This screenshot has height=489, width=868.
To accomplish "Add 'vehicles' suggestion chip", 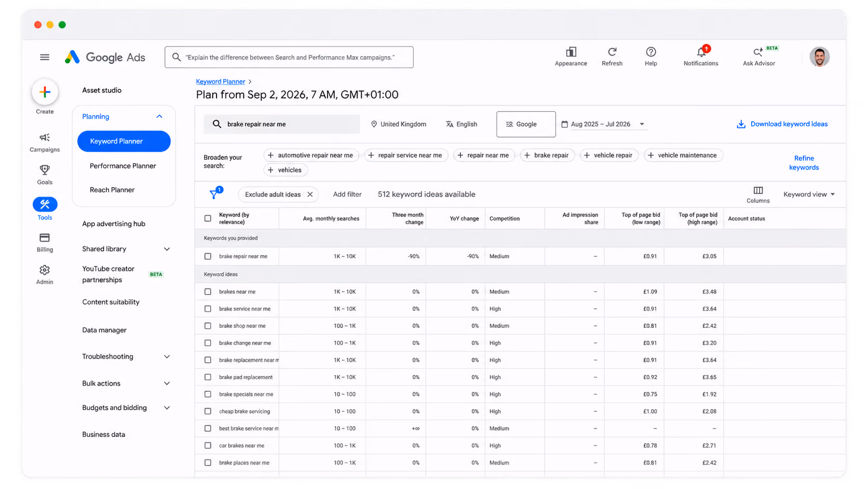I will pyautogui.click(x=286, y=170).
